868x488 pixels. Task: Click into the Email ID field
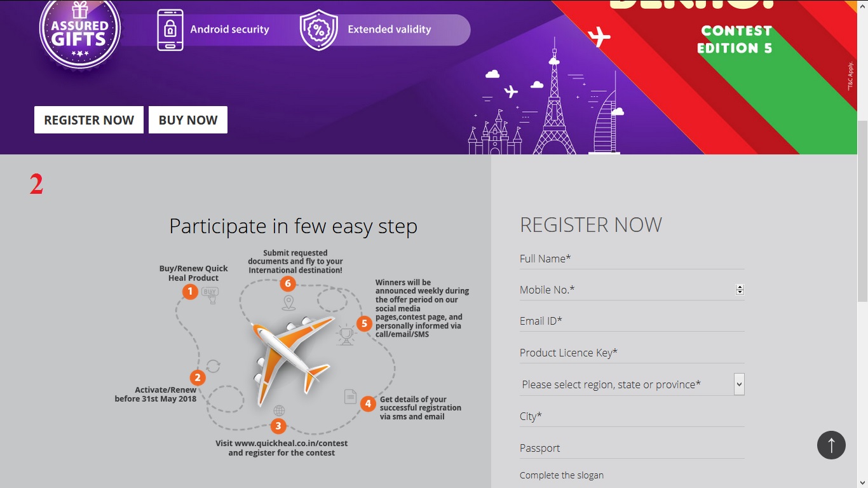click(x=632, y=321)
